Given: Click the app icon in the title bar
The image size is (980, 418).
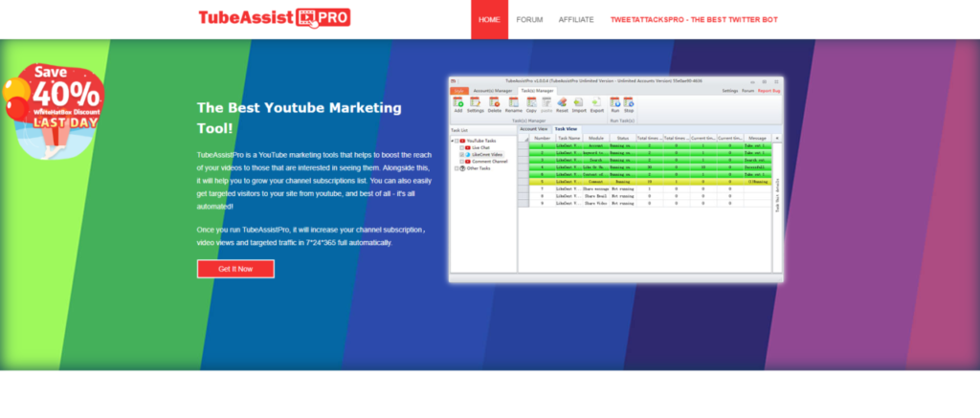Looking at the screenshot, I should coord(453,81).
